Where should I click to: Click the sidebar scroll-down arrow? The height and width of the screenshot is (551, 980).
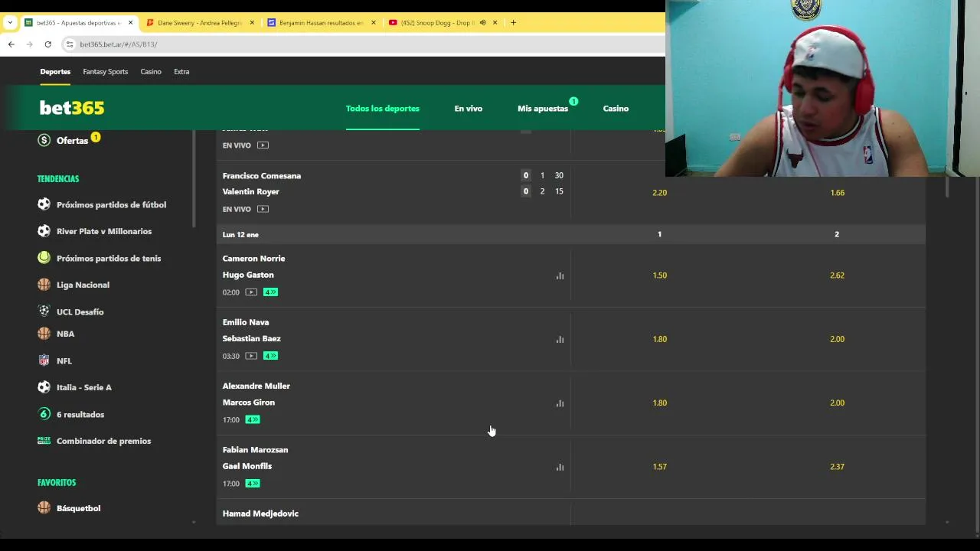(193, 523)
